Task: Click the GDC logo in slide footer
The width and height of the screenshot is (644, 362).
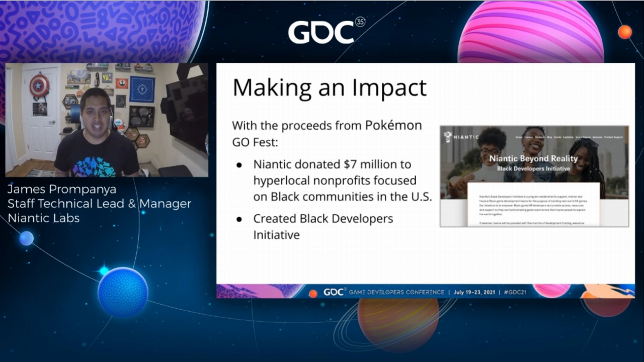Action: tap(335, 292)
